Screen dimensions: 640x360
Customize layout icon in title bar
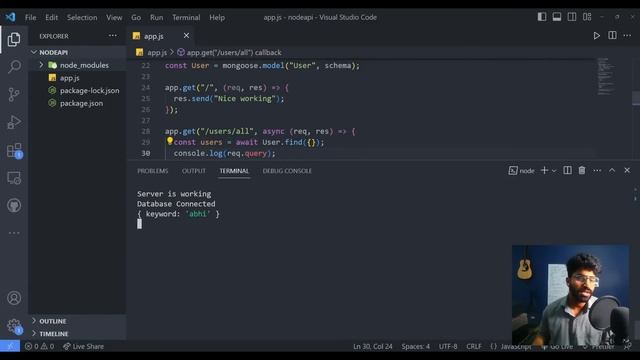[587, 17]
